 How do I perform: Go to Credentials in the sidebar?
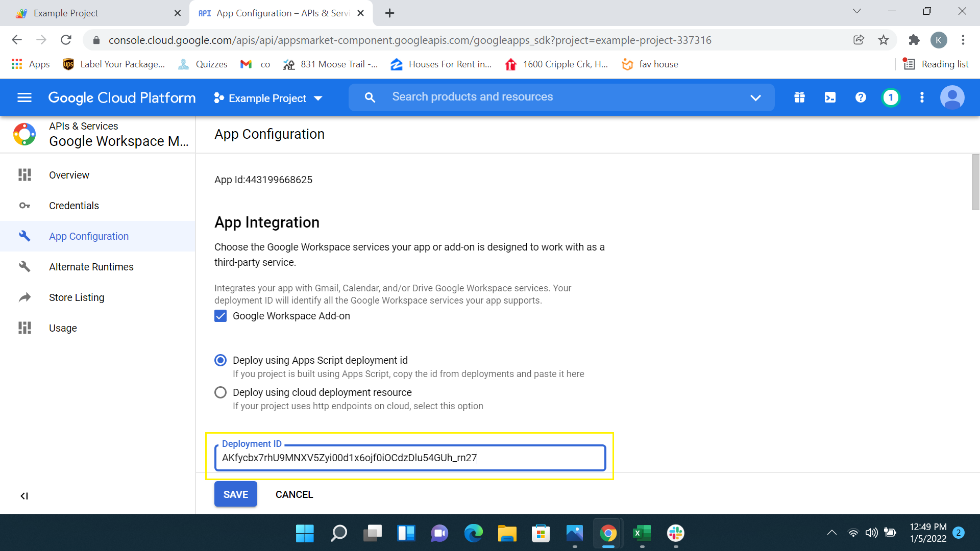point(97,206)
